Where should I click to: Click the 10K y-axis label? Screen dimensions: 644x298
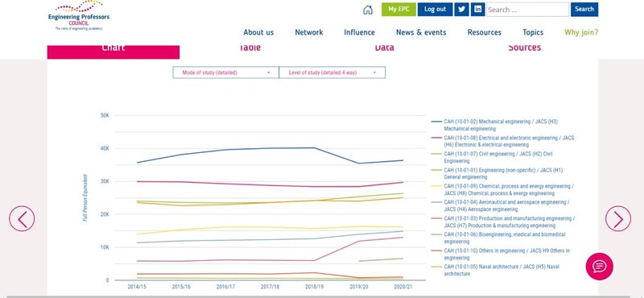pos(105,247)
